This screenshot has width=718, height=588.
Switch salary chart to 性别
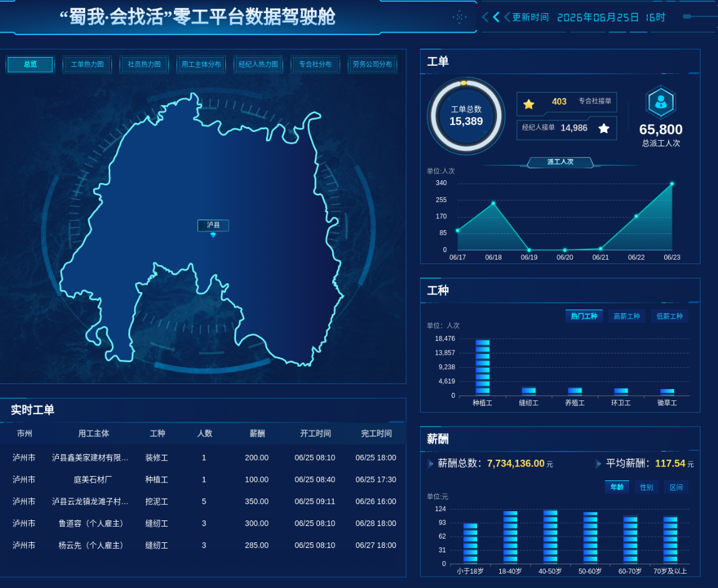(x=646, y=487)
